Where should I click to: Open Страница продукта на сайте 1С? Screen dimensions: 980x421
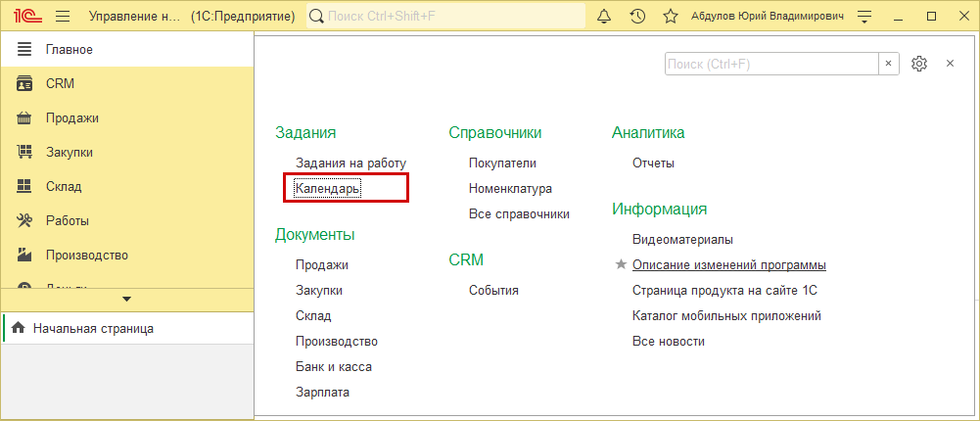(725, 290)
